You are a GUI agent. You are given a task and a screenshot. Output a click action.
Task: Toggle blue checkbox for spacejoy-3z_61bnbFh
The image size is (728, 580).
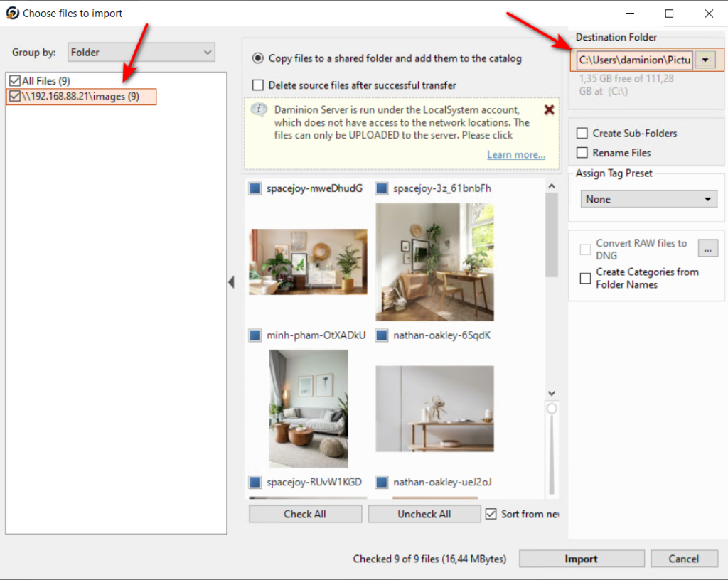[x=382, y=188]
